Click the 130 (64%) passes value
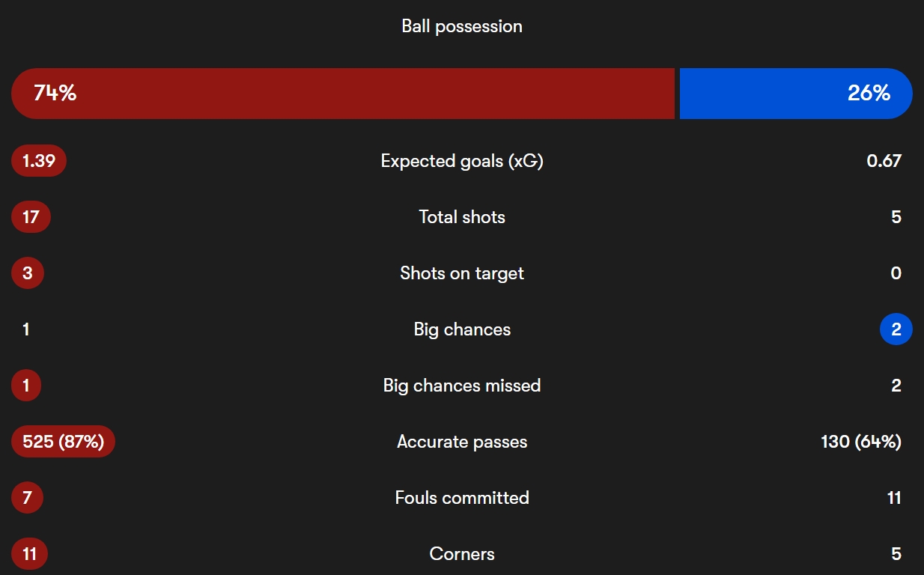 click(861, 442)
